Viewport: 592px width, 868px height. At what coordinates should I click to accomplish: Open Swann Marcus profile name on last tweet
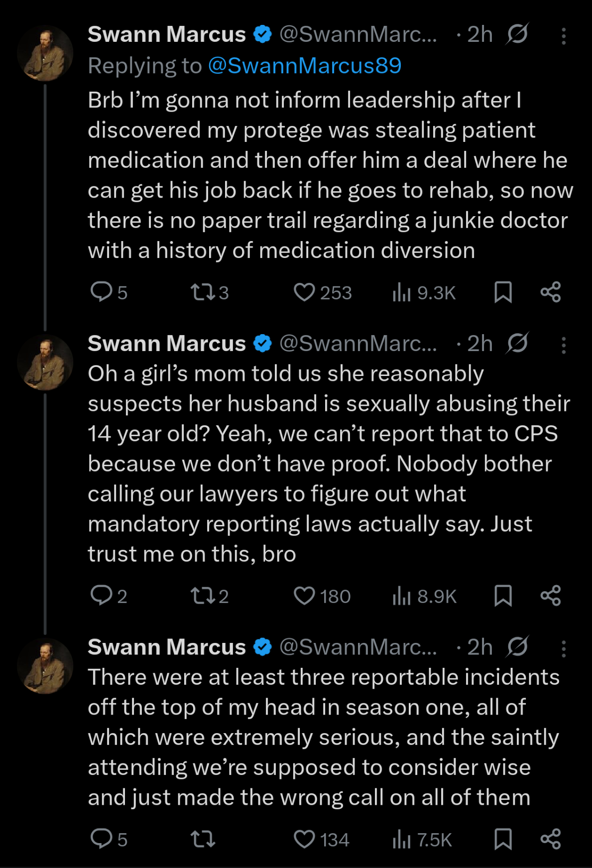tap(167, 647)
